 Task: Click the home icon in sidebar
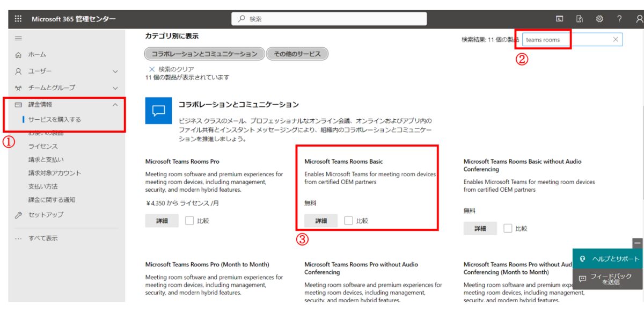point(18,55)
